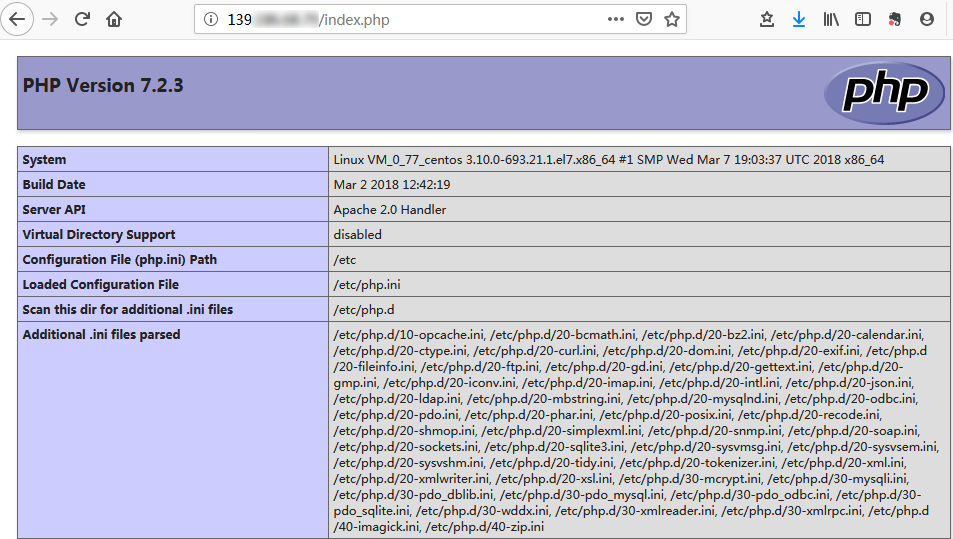
Task: Select /etc/php.d/10-opcache.ini in parsed list
Action: [x=408, y=335]
